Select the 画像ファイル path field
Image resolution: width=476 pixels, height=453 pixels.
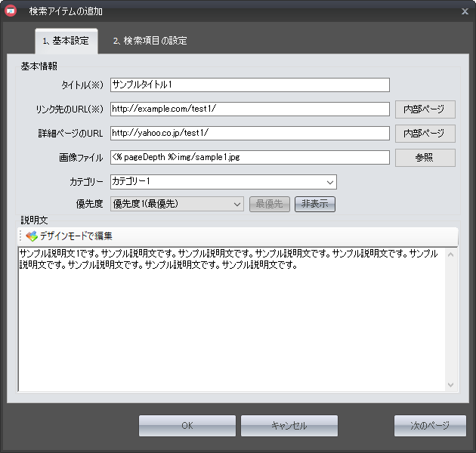tap(249, 158)
